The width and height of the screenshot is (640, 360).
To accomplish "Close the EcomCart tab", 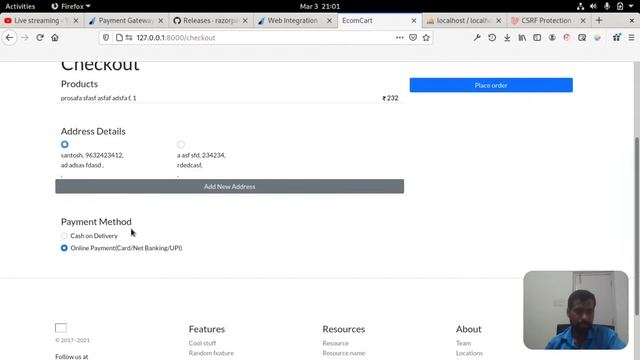I will coord(413,20).
